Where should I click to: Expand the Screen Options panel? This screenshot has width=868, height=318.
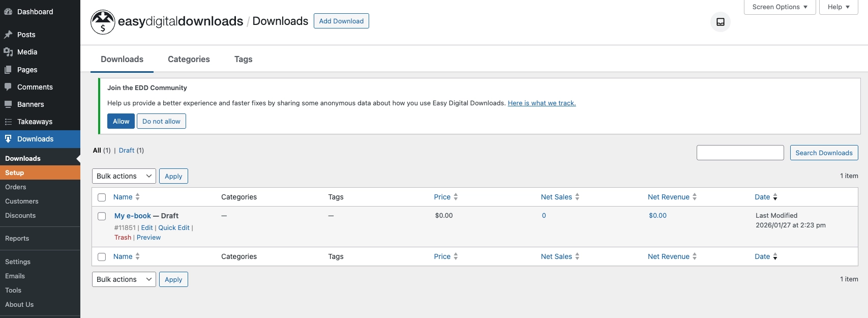pyautogui.click(x=780, y=7)
